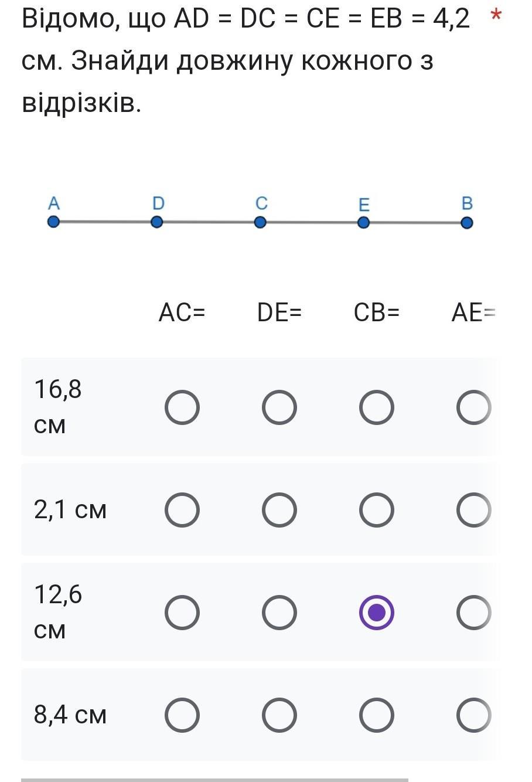Select 16,8 см for AC
Viewport: 532px width, 782px height.
point(182,407)
